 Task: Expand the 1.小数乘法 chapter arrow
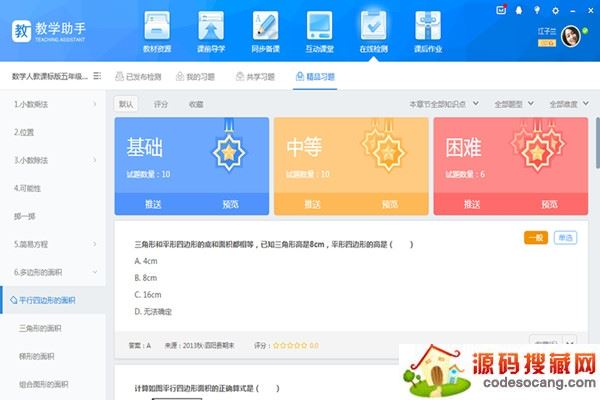click(95, 104)
